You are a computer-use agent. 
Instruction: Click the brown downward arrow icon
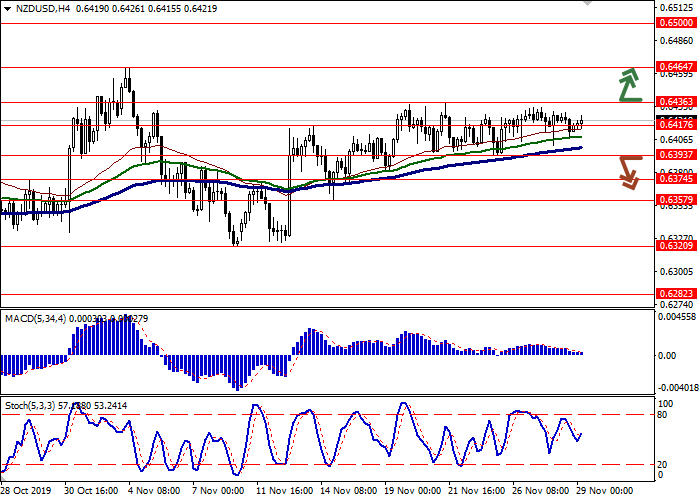point(628,171)
